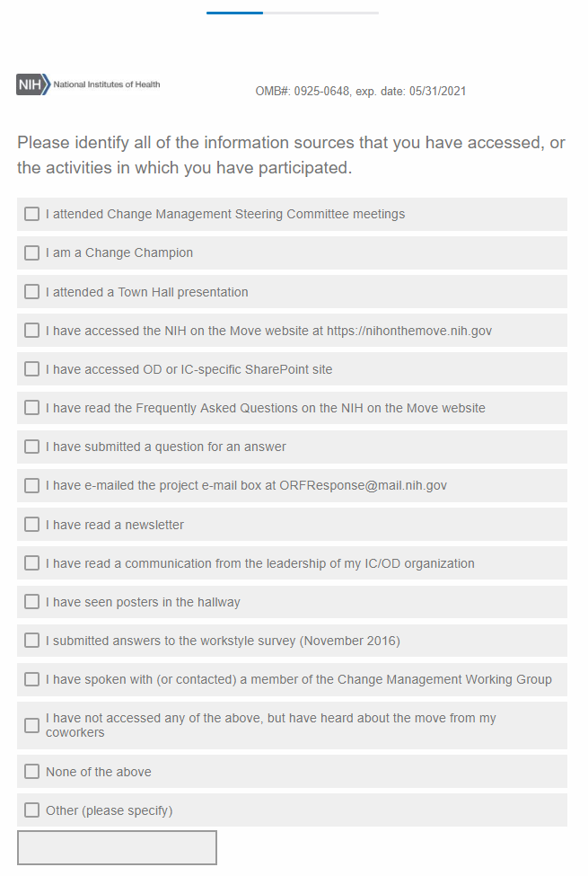
Task: Check 'I have seen posters in the hallway'
Action: pyautogui.click(x=32, y=602)
